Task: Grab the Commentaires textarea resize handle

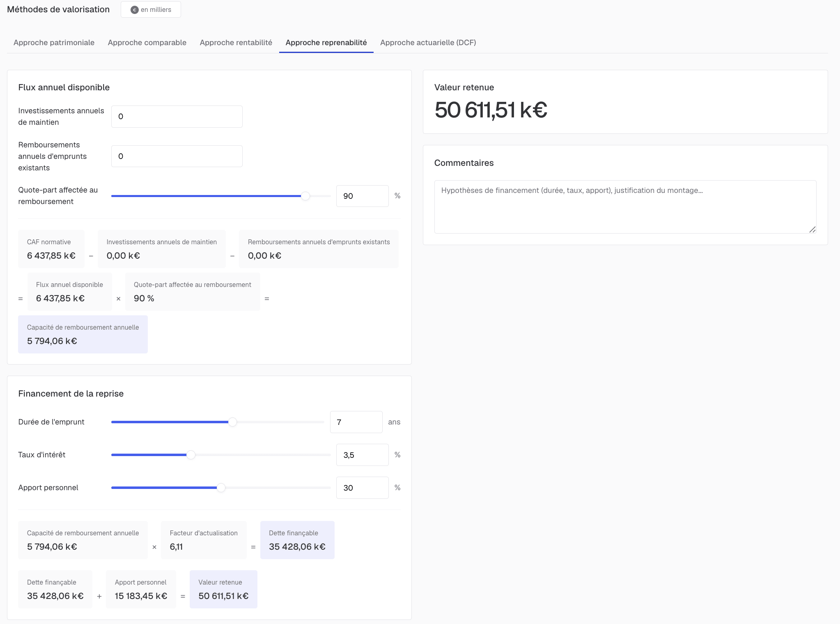Action: pos(812,229)
